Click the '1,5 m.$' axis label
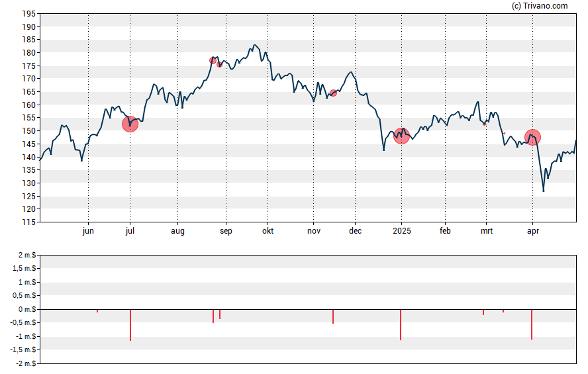The image size is (588, 374). pyautogui.click(x=24, y=268)
